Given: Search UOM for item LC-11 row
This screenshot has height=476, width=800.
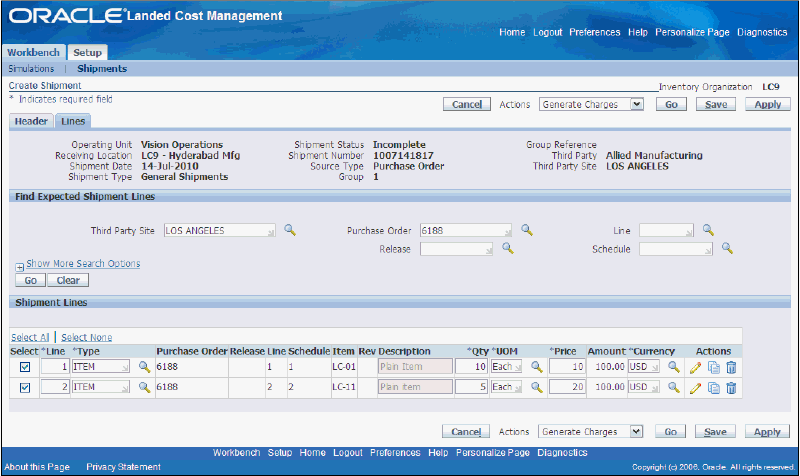Looking at the screenshot, I should point(536,387).
